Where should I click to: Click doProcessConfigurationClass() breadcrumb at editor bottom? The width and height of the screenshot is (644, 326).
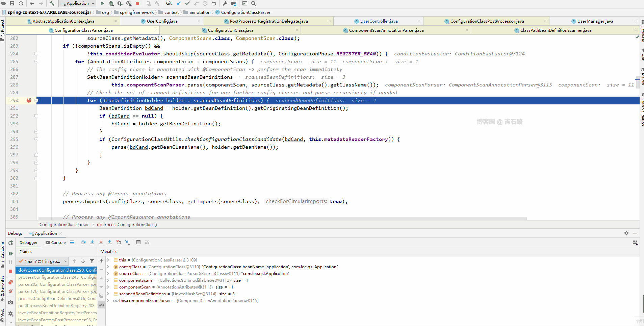[127, 224]
